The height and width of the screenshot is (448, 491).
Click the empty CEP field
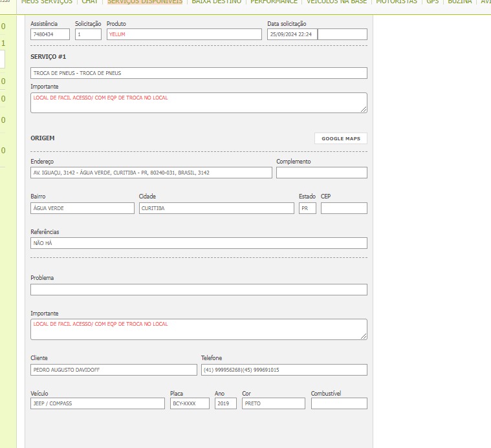(x=344, y=208)
